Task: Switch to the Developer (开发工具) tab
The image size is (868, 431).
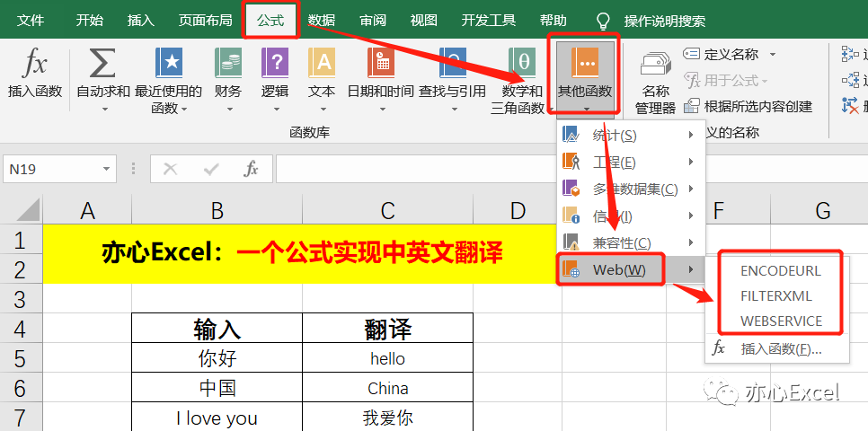Action: [x=489, y=21]
